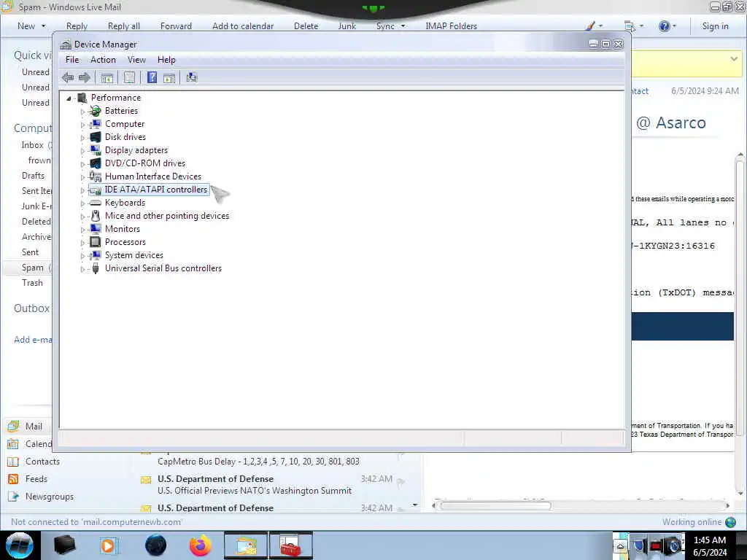Click the Show/Hide Console Tree toolbar icon
This screenshot has width=747, height=560.
point(107,77)
